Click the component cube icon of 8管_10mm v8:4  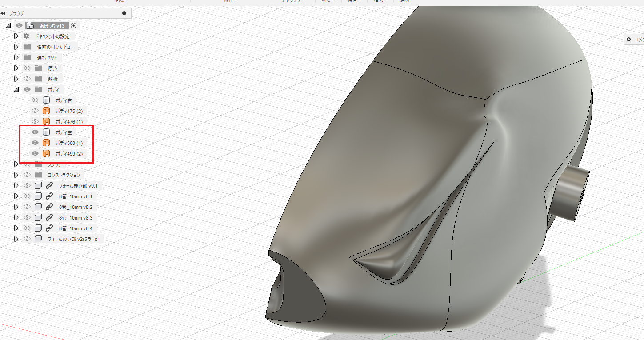point(38,228)
